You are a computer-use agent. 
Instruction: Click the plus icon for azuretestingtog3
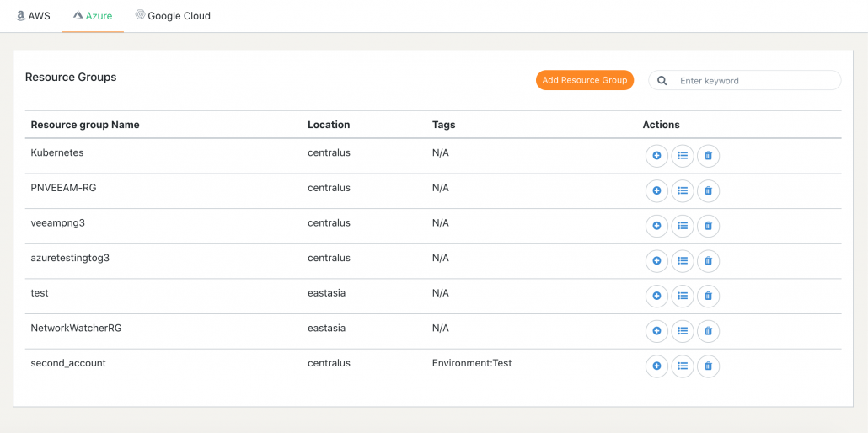pos(657,261)
